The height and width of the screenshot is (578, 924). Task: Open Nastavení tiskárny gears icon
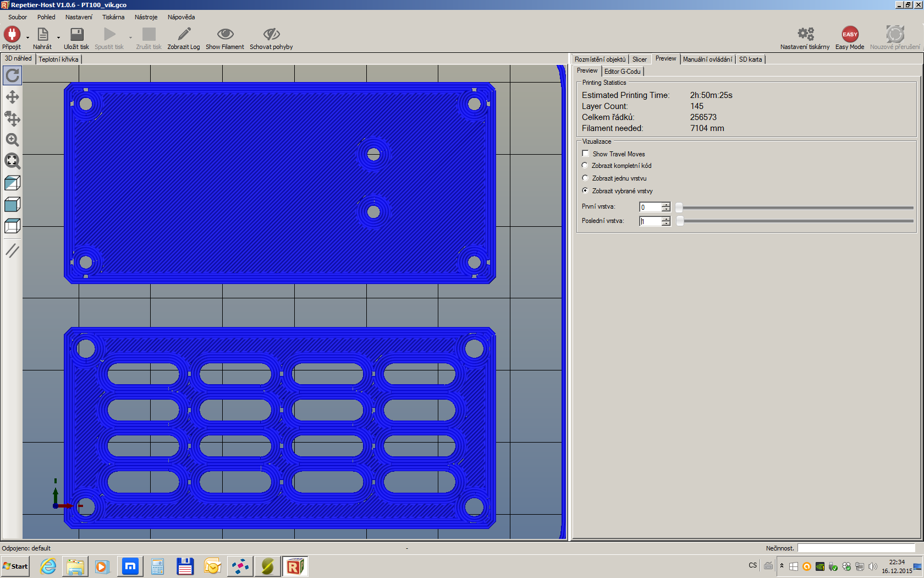[805, 35]
